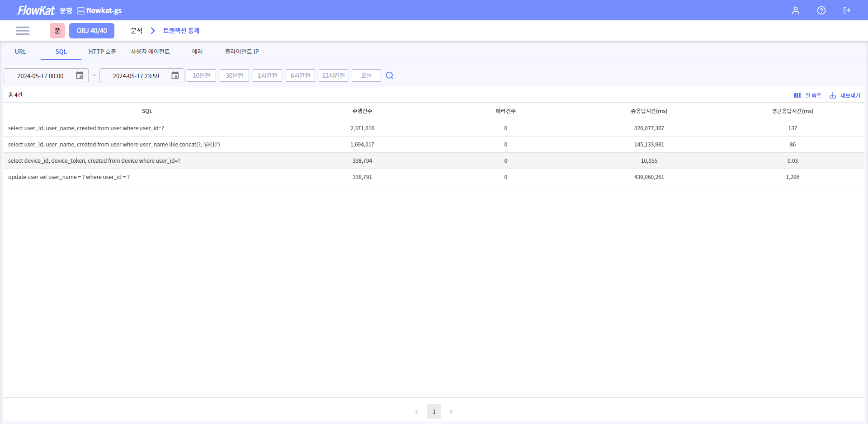Open the help question mark icon
Viewport: 868px width, 424px height.
(821, 10)
